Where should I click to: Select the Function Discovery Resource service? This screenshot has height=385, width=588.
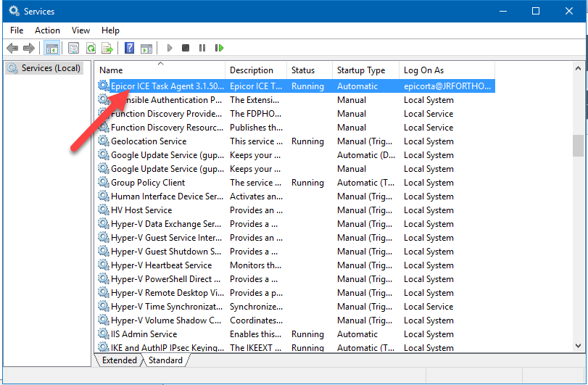(296, 128)
